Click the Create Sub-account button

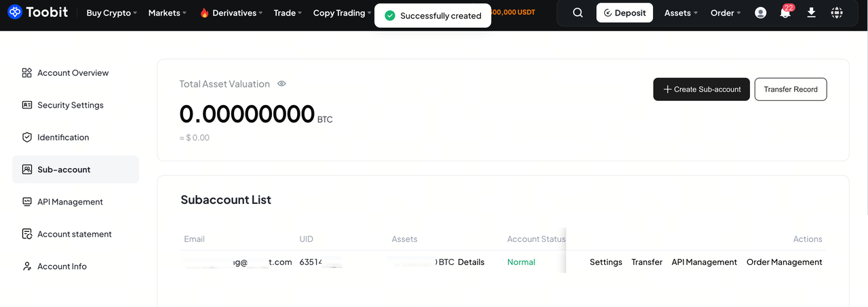pos(701,89)
